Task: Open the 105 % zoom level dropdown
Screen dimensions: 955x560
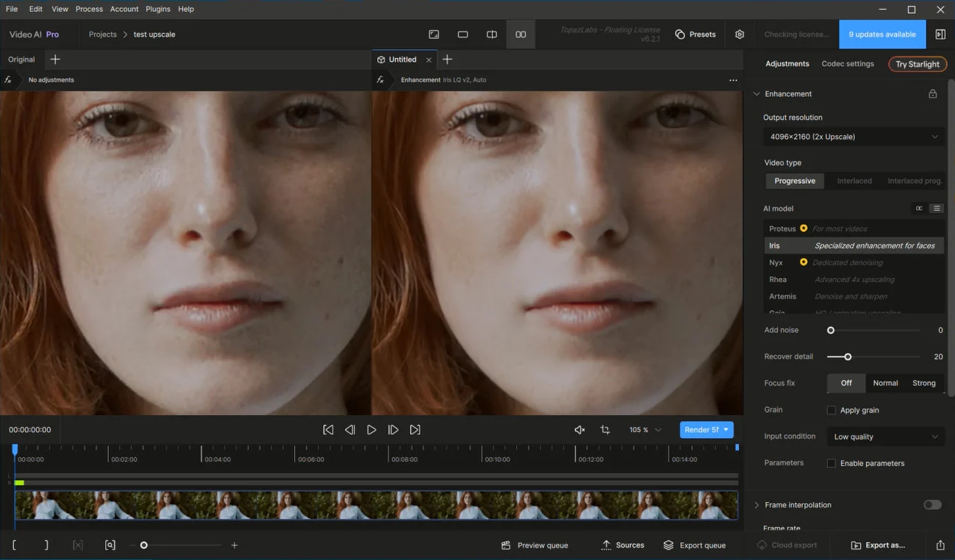Action: [x=645, y=430]
